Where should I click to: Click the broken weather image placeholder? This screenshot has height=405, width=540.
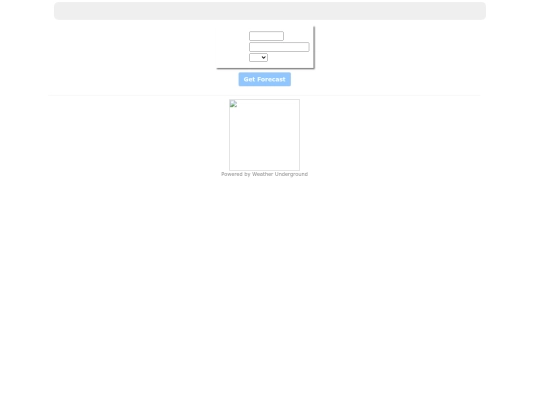point(264,135)
